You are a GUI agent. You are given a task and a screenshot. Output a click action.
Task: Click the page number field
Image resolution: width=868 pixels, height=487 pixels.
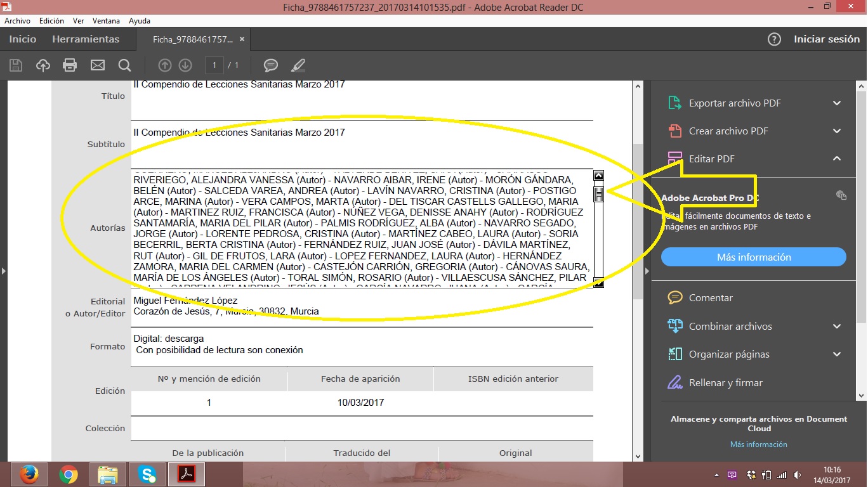click(214, 65)
